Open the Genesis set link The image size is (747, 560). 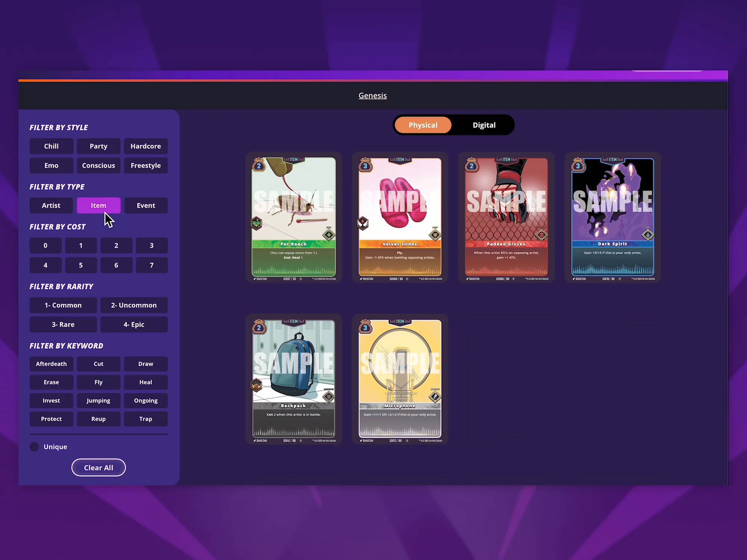click(x=373, y=96)
